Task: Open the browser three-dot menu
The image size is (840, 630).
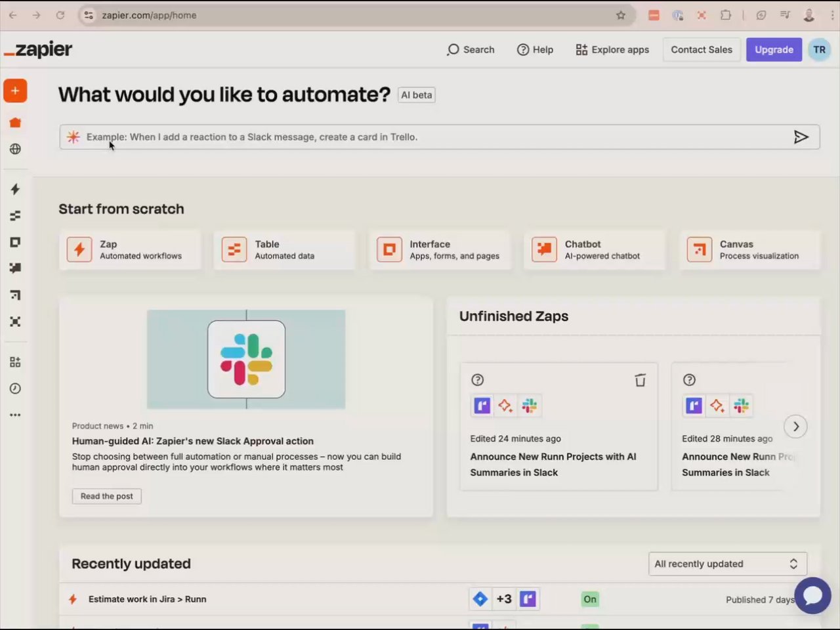Action: click(833, 15)
